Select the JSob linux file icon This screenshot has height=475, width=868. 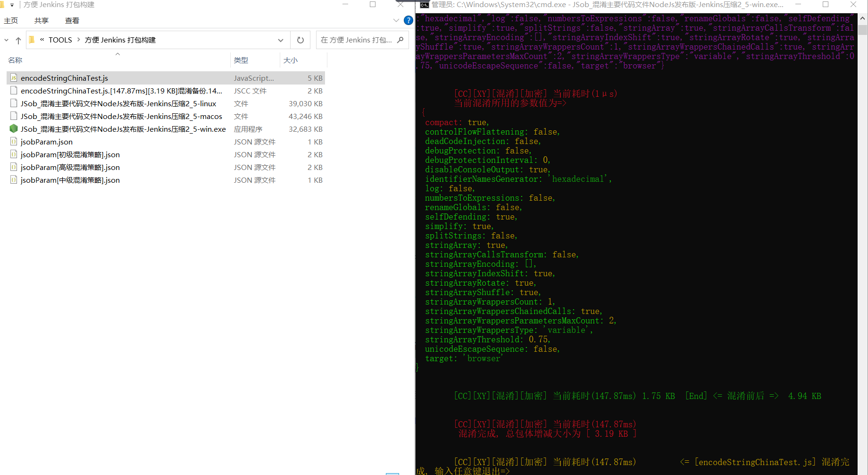tap(14, 103)
